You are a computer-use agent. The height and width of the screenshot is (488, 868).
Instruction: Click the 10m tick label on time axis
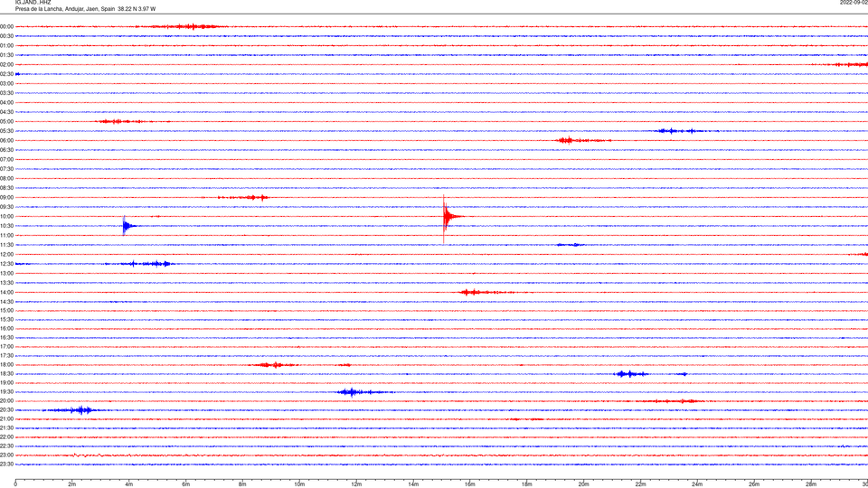[x=299, y=484]
